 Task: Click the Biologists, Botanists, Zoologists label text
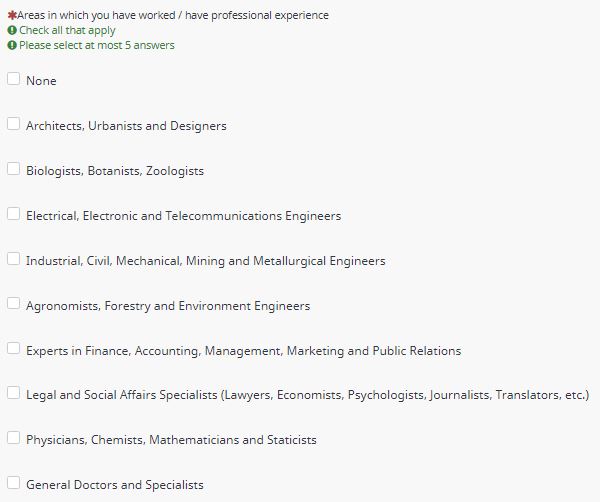[x=115, y=171]
